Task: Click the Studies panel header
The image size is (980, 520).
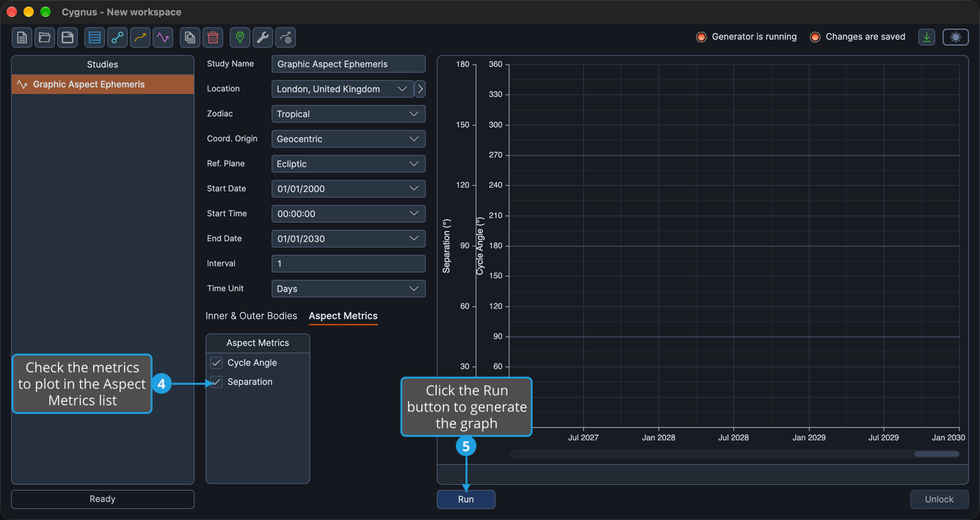Action: click(103, 65)
